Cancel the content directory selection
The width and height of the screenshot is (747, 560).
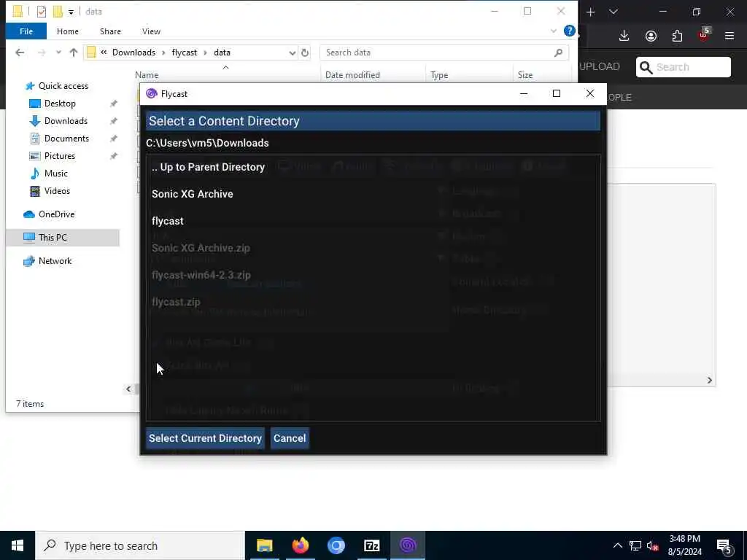[x=290, y=438]
